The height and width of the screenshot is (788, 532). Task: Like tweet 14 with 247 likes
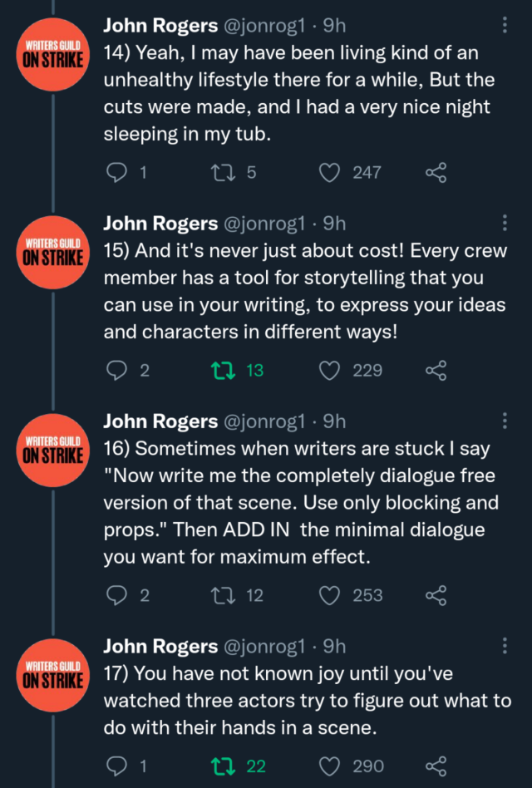(x=330, y=173)
